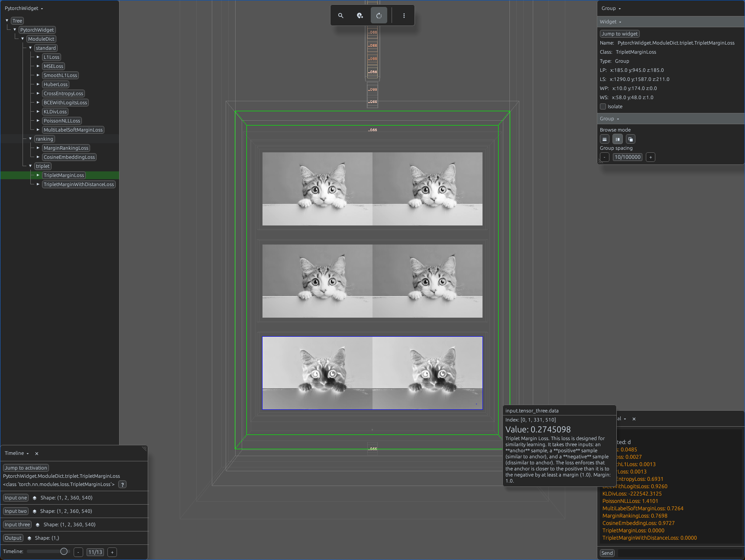Open the lower Group section dropdown

(x=609, y=119)
